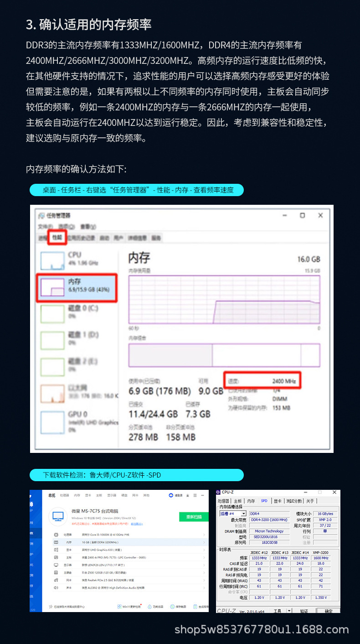Open the 主板 tab in CPU-Z
The height and width of the screenshot is (644, 360).
pyautogui.click(x=238, y=501)
